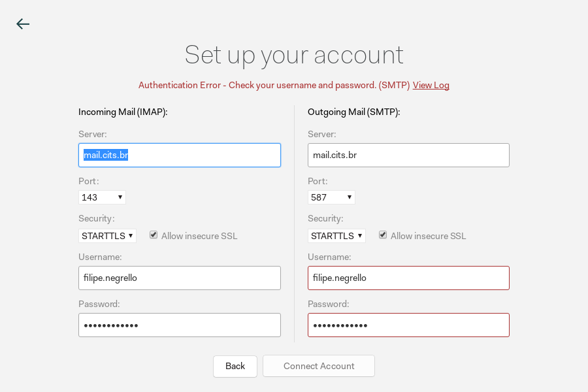Click the Connect Account button
The height and width of the screenshot is (392, 588).
click(x=319, y=366)
